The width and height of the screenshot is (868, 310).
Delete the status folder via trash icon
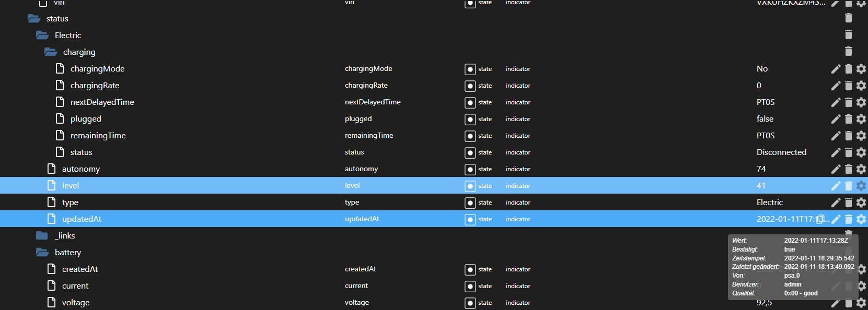click(x=849, y=18)
